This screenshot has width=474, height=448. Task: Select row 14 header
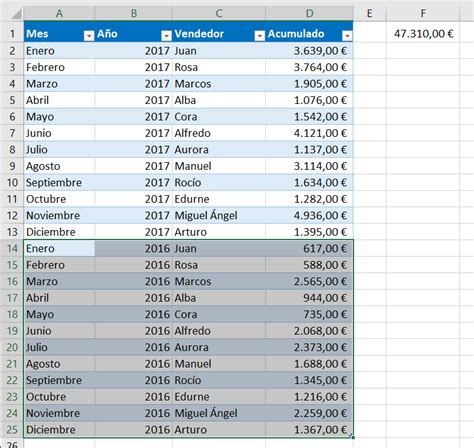click(x=12, y=248)
